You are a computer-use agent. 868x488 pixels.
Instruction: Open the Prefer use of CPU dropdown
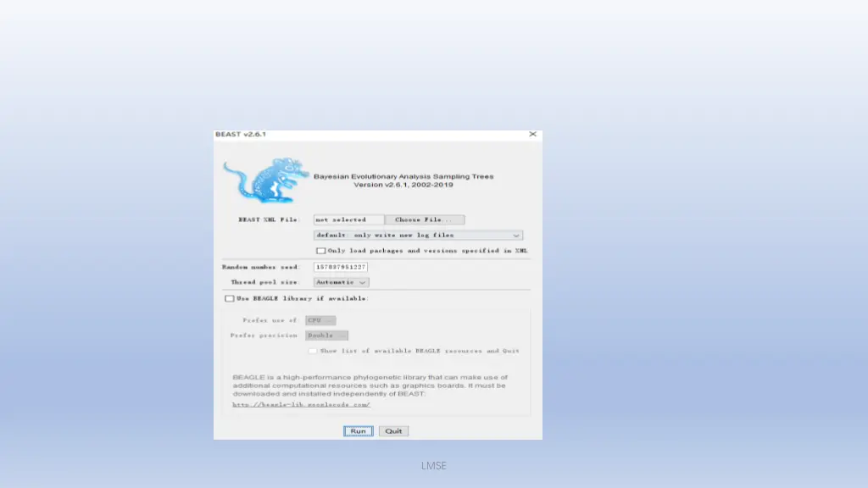[x=320, y=320]
